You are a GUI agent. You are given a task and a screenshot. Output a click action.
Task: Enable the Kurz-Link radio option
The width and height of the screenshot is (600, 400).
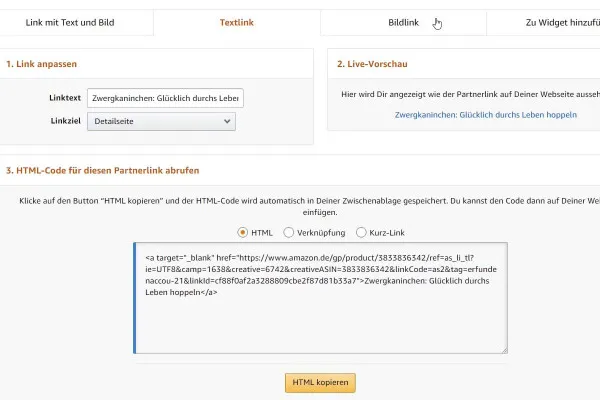(361, 233)
